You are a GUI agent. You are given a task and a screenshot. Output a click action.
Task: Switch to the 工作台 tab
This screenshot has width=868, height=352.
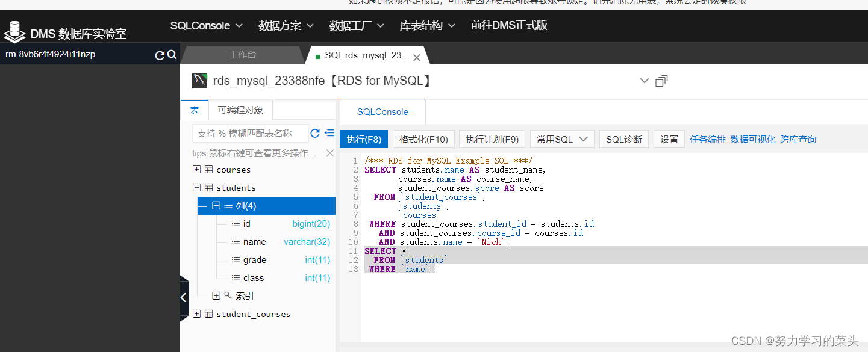point(242,55)
